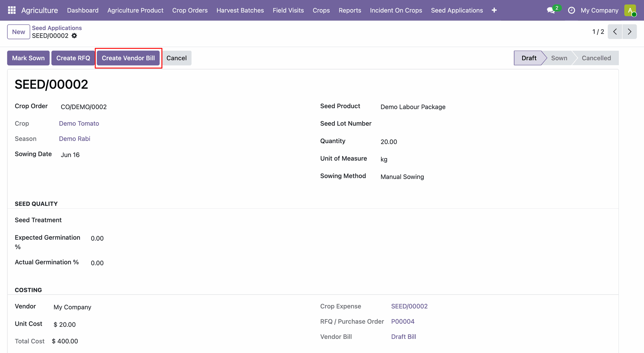The width and height of the screenshot is (644, 353).
Task: Click the Create RFQ button
Action: click(x=73, y=58)
